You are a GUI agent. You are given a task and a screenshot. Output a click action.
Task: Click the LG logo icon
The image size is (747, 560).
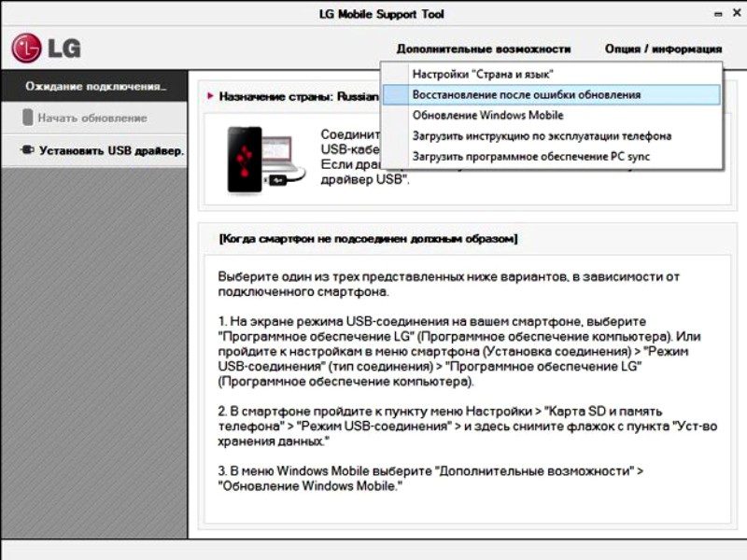[x=26, y=48]
